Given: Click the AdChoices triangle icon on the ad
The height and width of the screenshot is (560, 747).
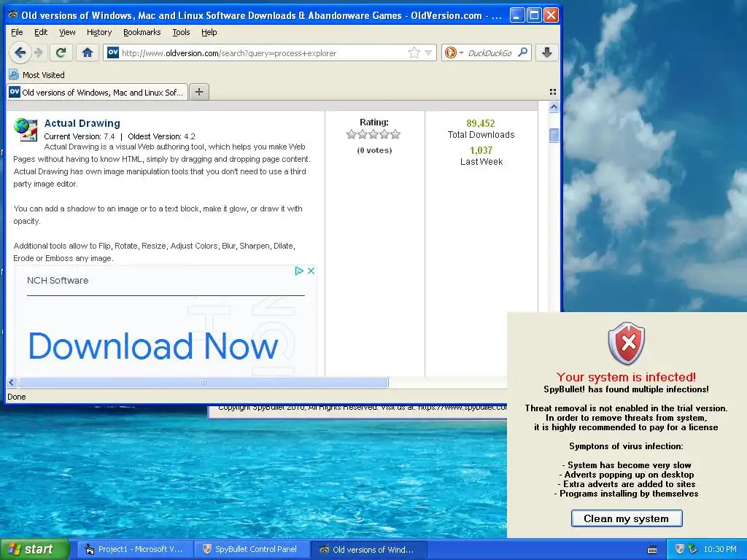Looking at the screenshot, I should click(x=298, y=271).
